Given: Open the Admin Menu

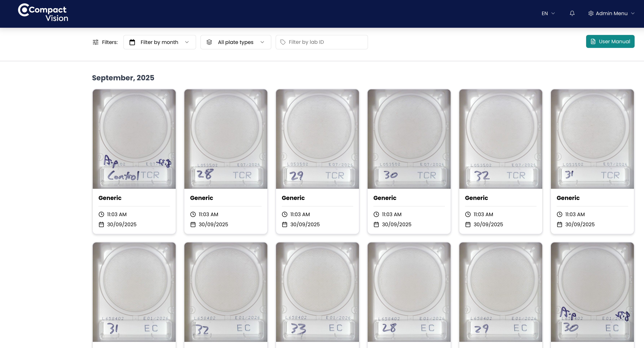Looking at the screenshot, I should (611, 14).
